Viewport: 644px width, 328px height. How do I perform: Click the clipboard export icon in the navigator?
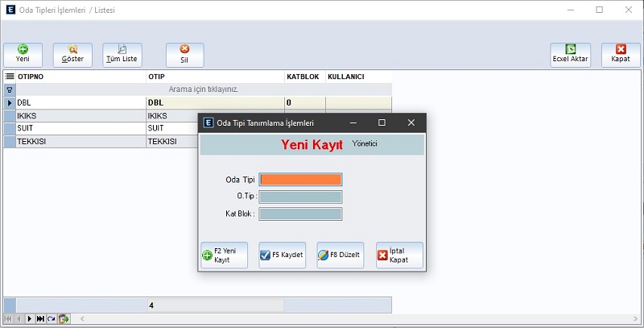[x=64, y=318]
